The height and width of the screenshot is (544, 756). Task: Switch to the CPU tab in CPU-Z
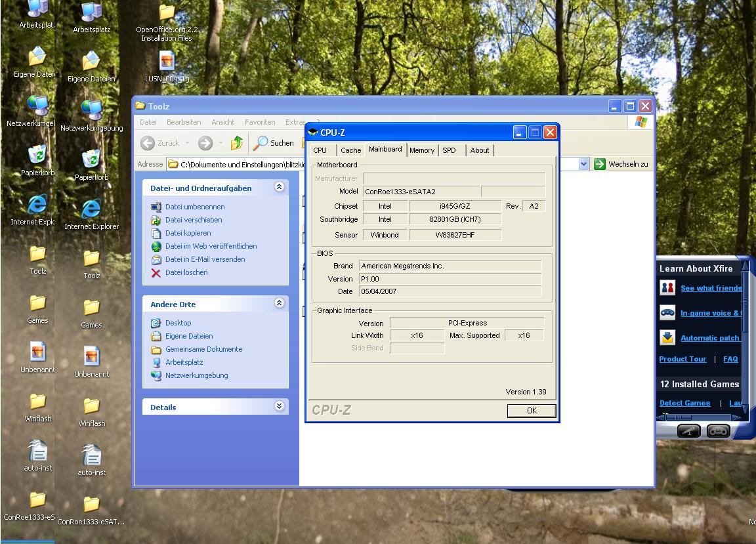pos(320,150)
